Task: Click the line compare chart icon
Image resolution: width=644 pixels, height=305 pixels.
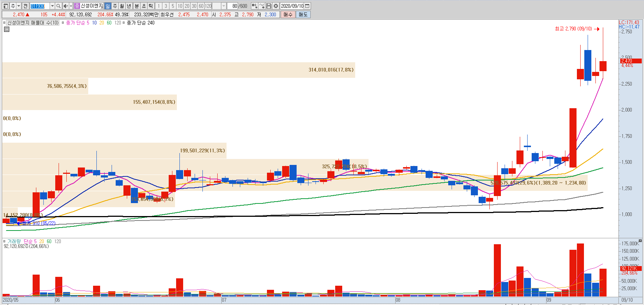Action: 262,6
